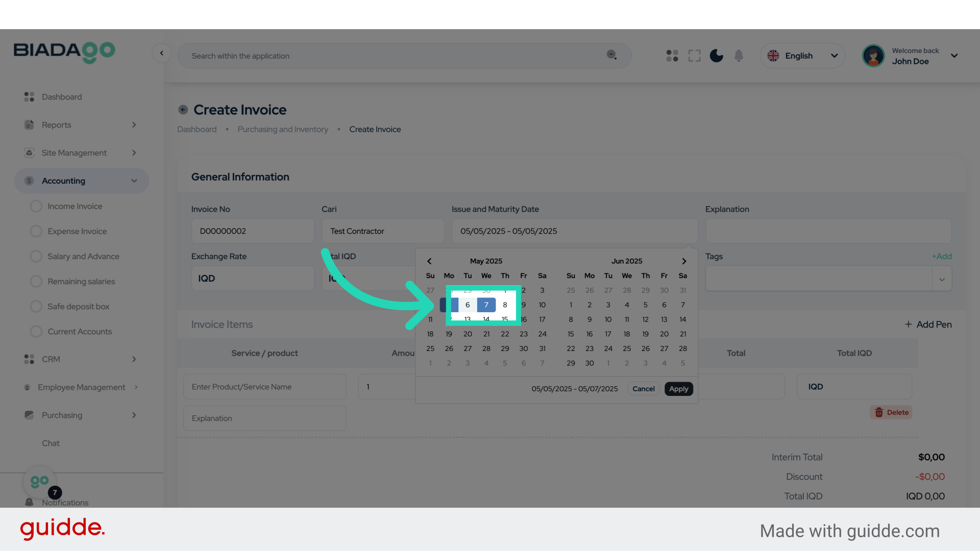
Task: Select Income Invoice radio item
Action: click(x=75, y=206)
